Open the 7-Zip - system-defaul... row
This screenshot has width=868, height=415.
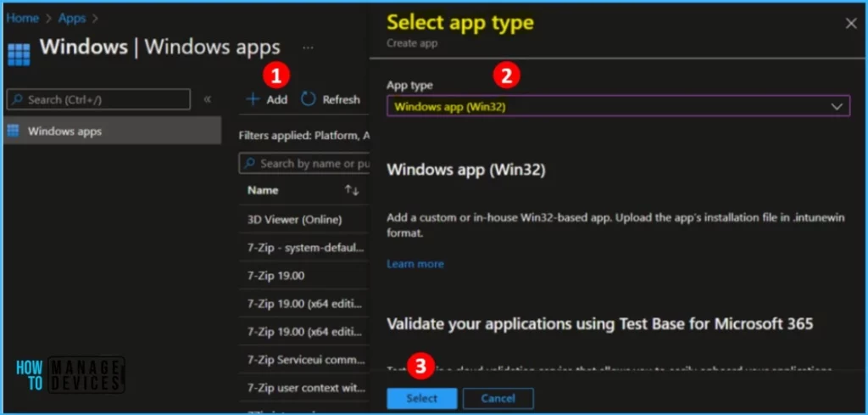pos(304,248)
